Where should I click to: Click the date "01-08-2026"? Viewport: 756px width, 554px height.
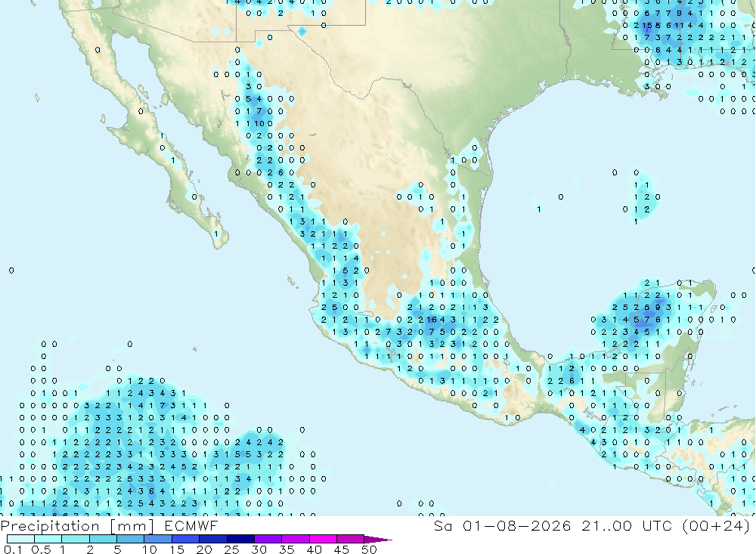(517, 525)
